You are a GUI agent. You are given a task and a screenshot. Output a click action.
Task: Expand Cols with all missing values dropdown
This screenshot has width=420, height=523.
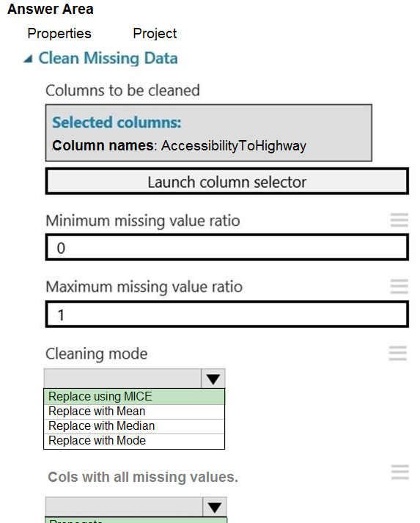click(215, 507)
